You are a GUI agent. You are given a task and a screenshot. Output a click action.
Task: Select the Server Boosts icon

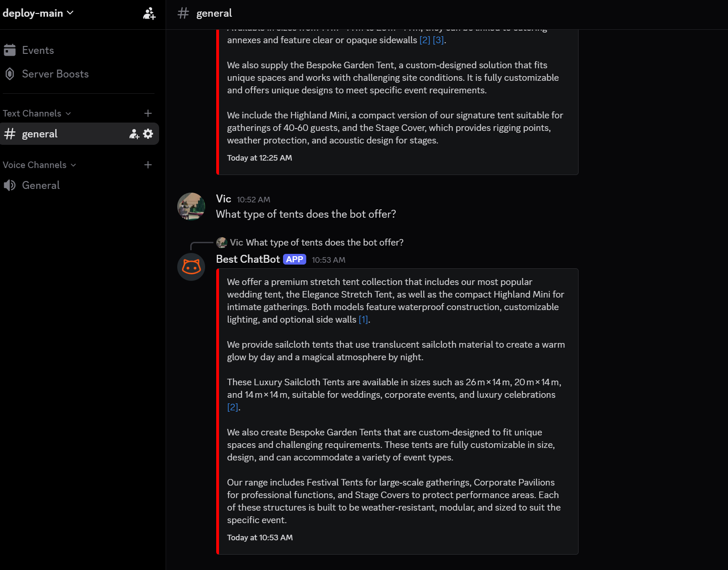click(x=9, y=74)
